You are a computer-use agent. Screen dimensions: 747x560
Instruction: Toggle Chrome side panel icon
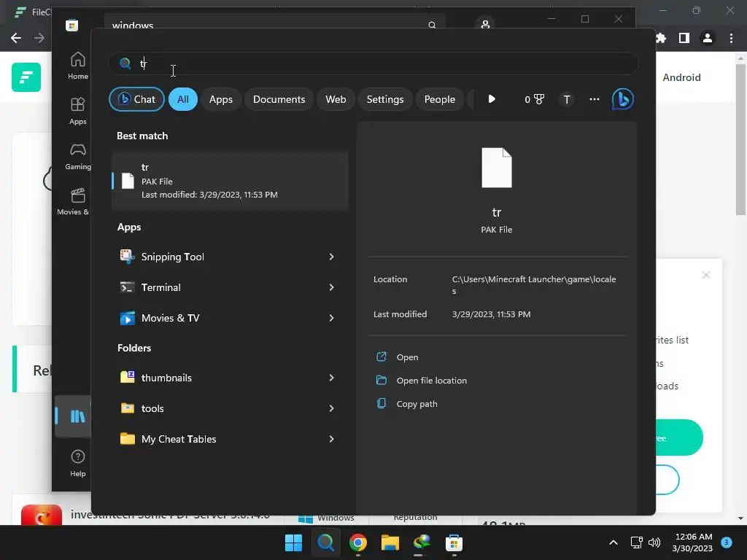[684, 38]
